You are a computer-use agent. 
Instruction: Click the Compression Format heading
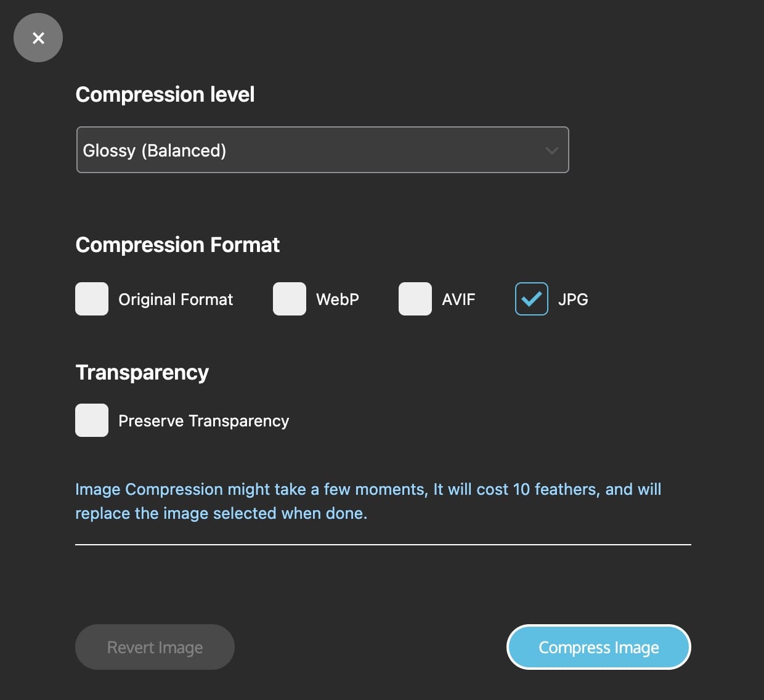pos(177,245)
